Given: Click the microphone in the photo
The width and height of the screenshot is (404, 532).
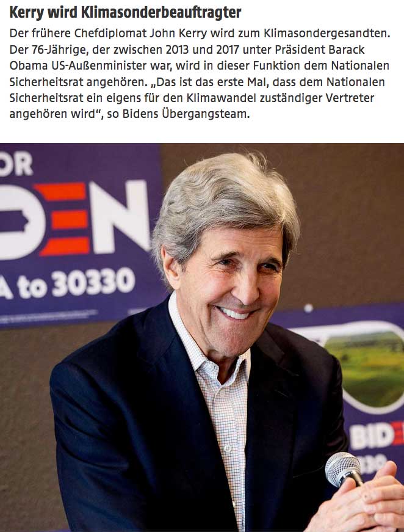Looking at the screenshot, I should [343, 470].
